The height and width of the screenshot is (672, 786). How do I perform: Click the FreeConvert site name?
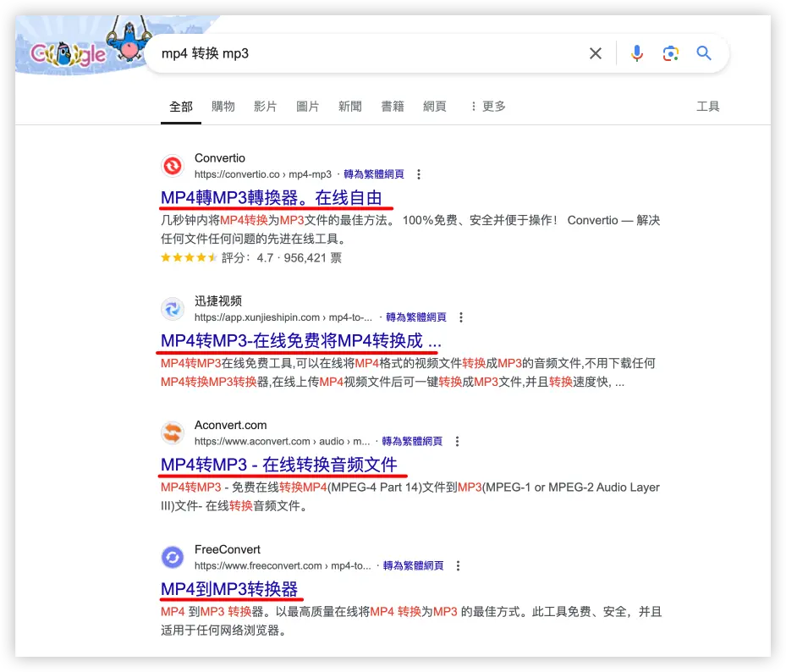228,549
